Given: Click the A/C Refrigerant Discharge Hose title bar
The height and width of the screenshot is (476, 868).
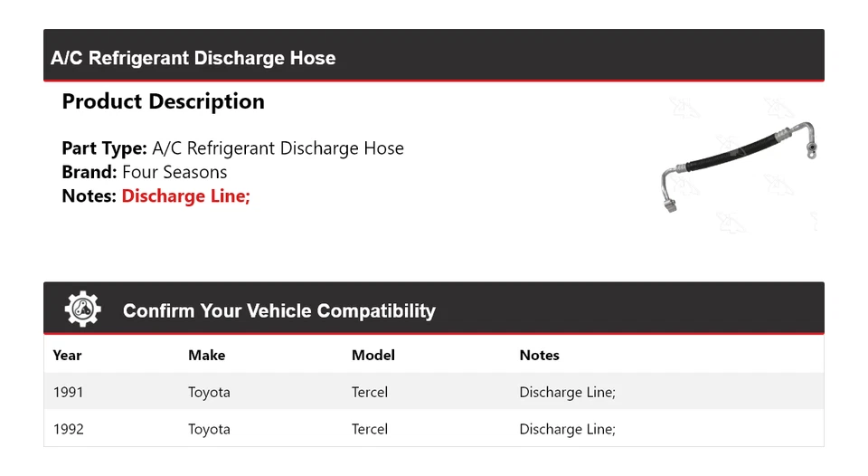Looking at the screenshot, I should tap(193, 58).
